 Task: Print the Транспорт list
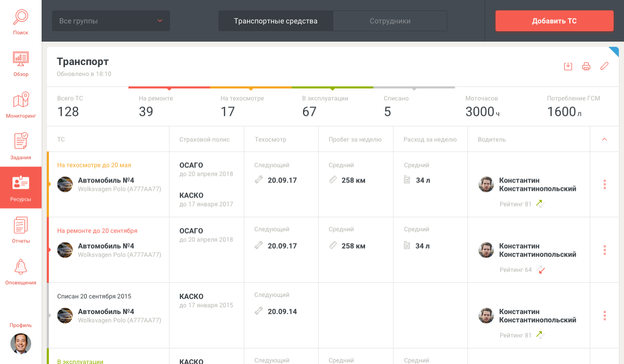point(586,66)
